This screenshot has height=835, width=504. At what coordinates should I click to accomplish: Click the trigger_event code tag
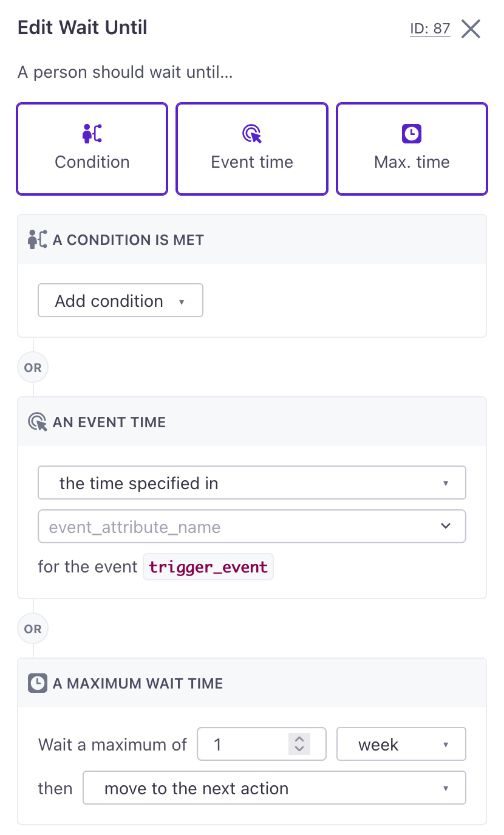(208, 567)
